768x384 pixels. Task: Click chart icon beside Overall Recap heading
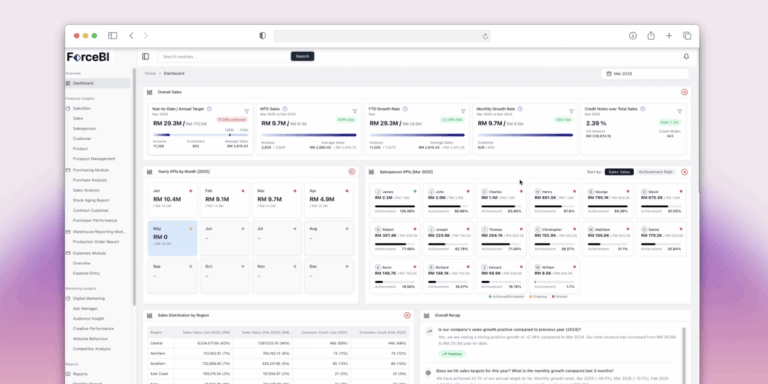427,315
